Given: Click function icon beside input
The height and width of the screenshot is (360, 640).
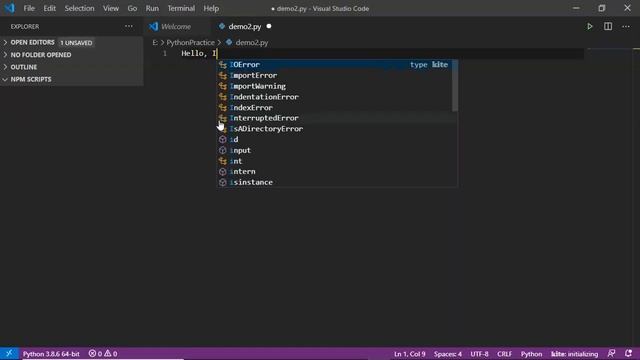Looking at the screenshot, I should tap(222, 150).
